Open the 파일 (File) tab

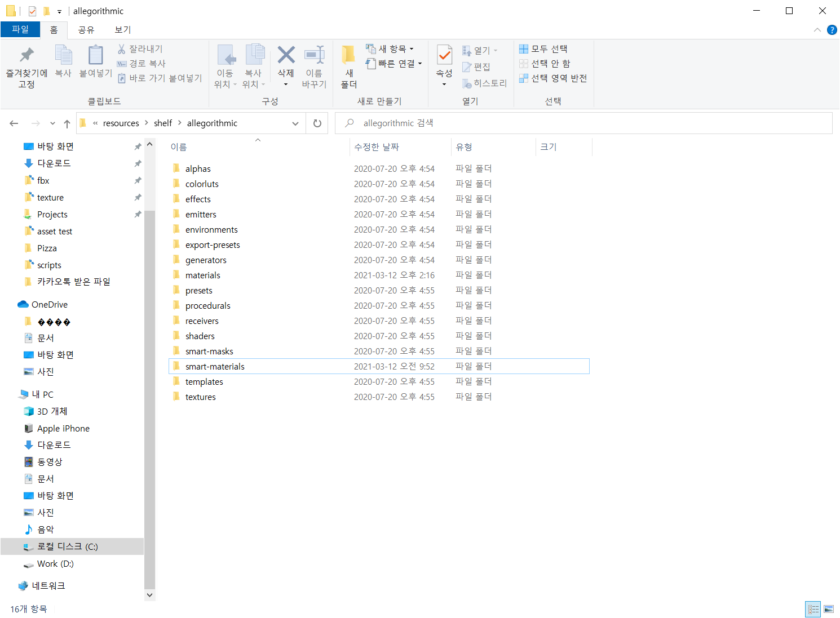click(20, 29)
